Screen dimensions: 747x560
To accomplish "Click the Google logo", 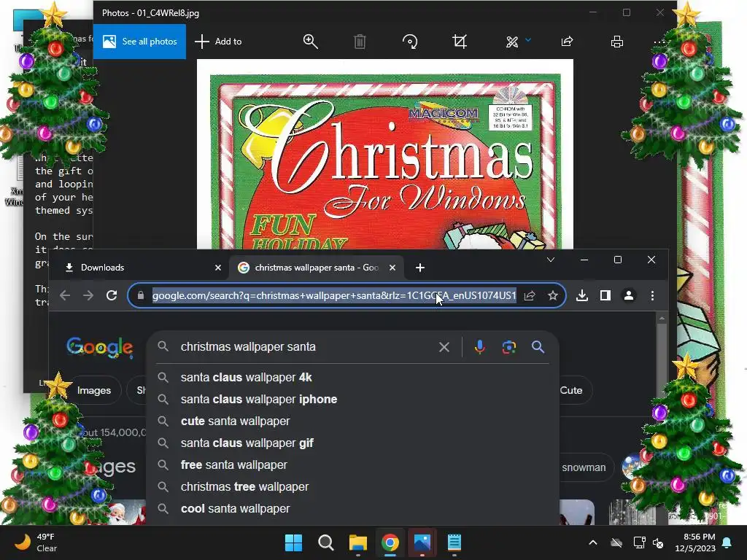I will coord(99,347).
